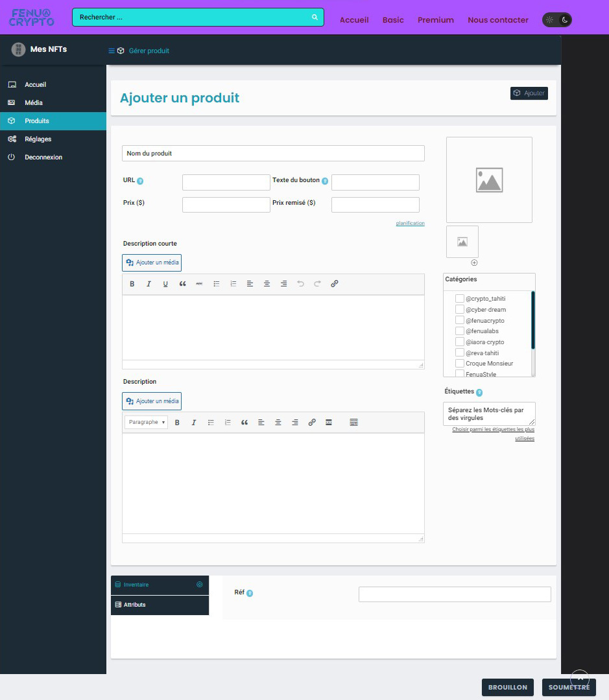Click the URL help icon
This screenshot has height=700, width=609.
140,181
